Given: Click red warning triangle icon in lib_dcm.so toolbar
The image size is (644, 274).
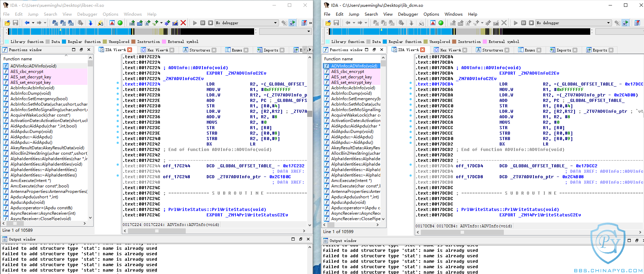Looking at the screenshot, I should pyautogui.click(x=433, y=23).
